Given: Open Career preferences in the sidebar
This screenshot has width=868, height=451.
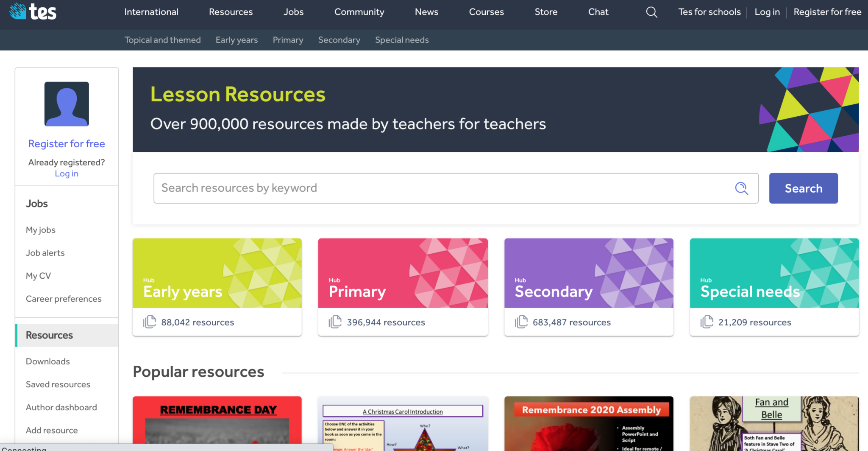Looking at the screenshot, I should 64,299.
